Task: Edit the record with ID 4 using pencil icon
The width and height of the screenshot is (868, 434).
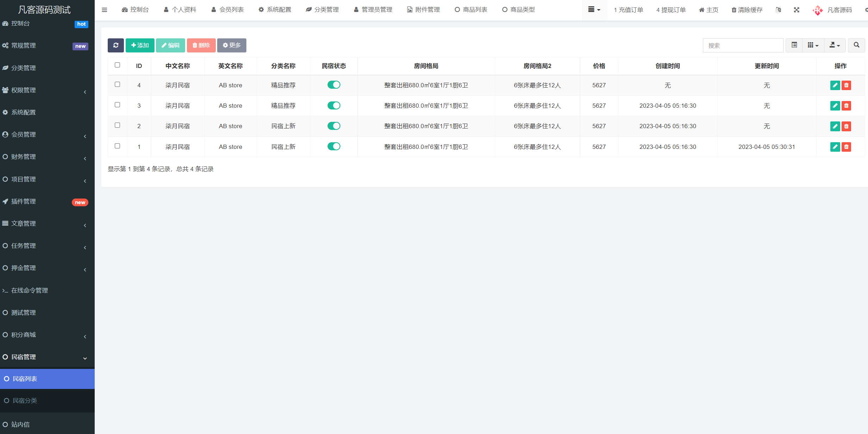Action: (835, 85)
